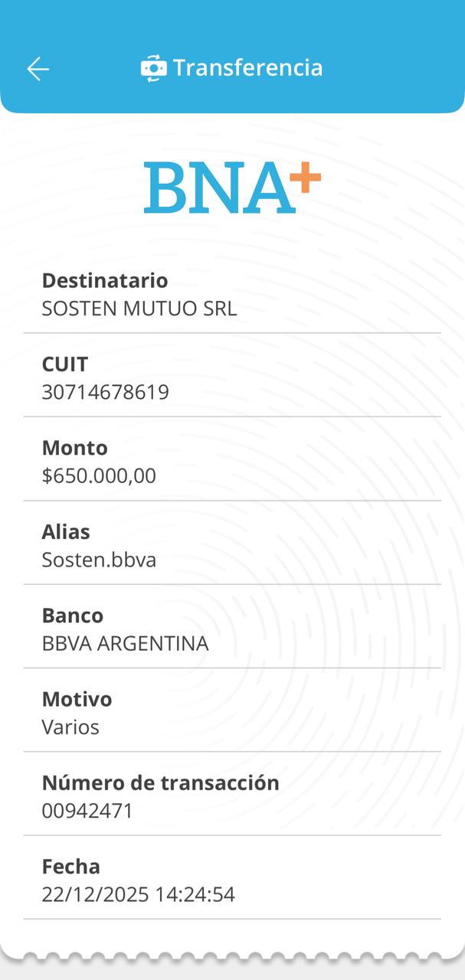Viewport: 465px width, 980px height.
Task: Click the Fecha label
Action: (70, 867)
